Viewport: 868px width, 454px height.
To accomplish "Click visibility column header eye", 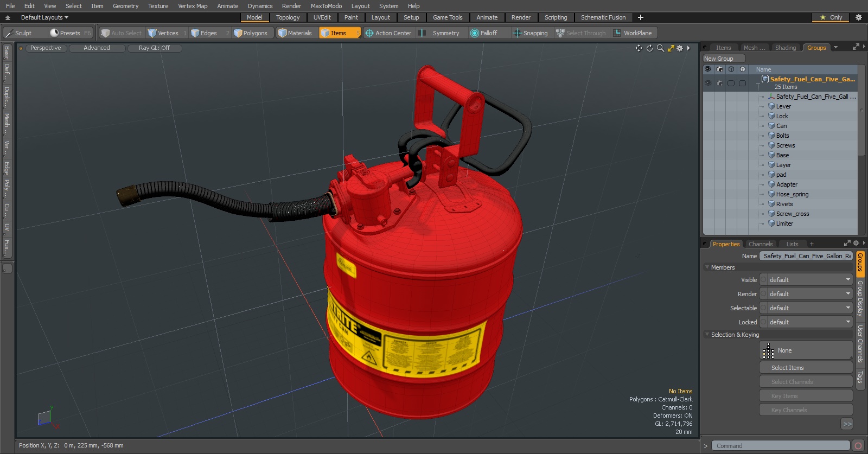I will coord(707,69).
